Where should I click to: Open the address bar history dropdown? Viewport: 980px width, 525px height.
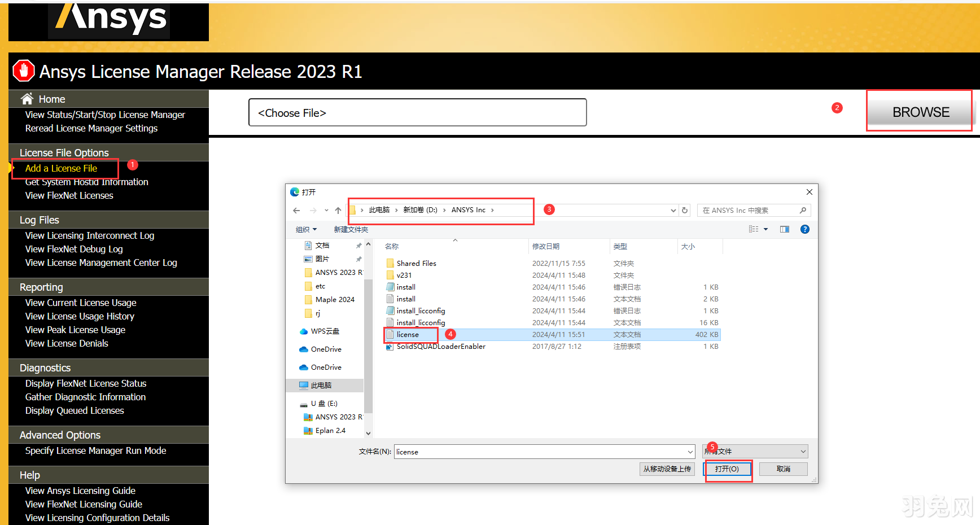tap(672, 209)
